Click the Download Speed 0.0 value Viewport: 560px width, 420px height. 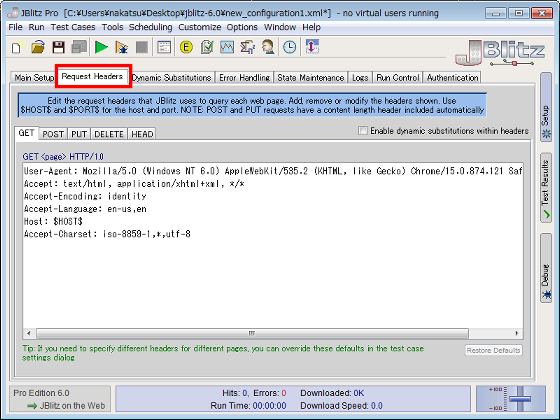coord(377,406)
